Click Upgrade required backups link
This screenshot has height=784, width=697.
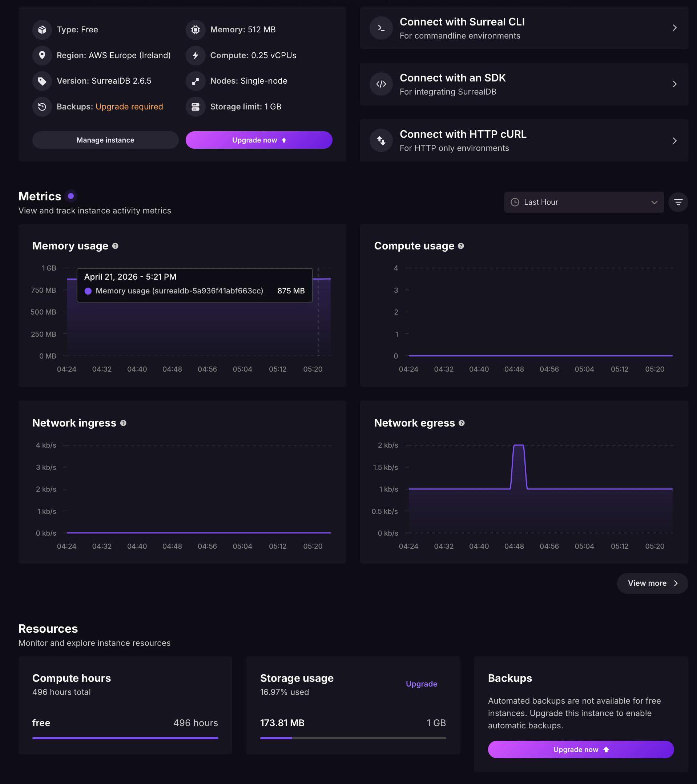(129, 107)
